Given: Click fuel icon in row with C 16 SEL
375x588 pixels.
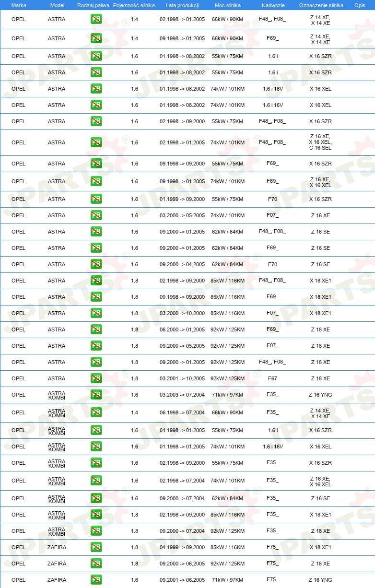Looking at the screenshot, I should pyautogui.click(x=96, y=142).
